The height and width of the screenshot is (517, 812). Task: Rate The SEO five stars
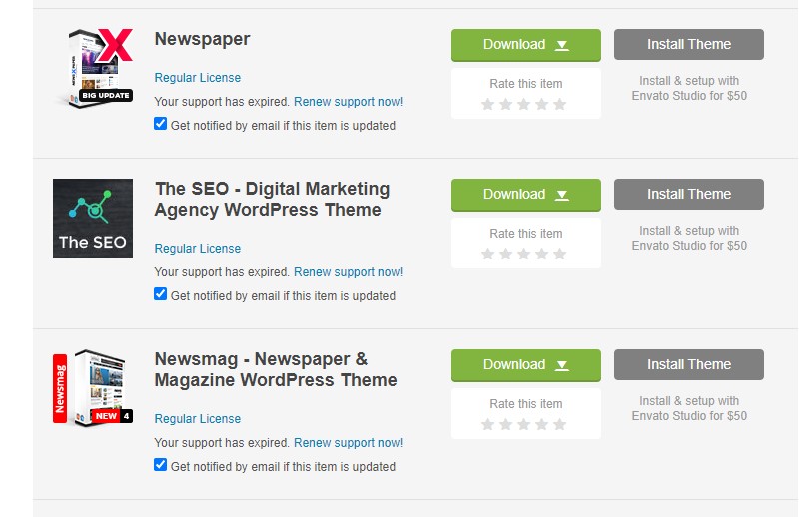pos(559,254)
